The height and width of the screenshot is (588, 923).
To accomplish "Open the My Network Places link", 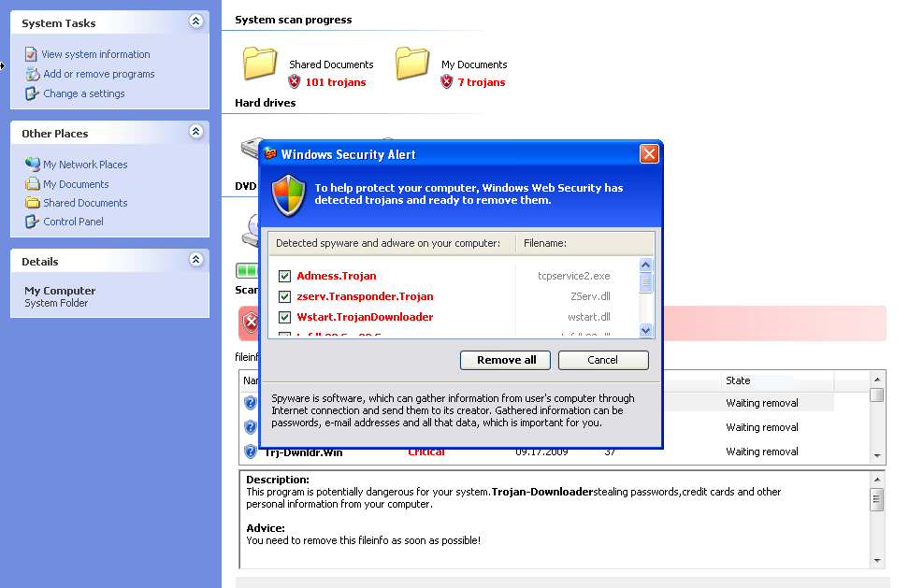I will (x=85, y=165).
